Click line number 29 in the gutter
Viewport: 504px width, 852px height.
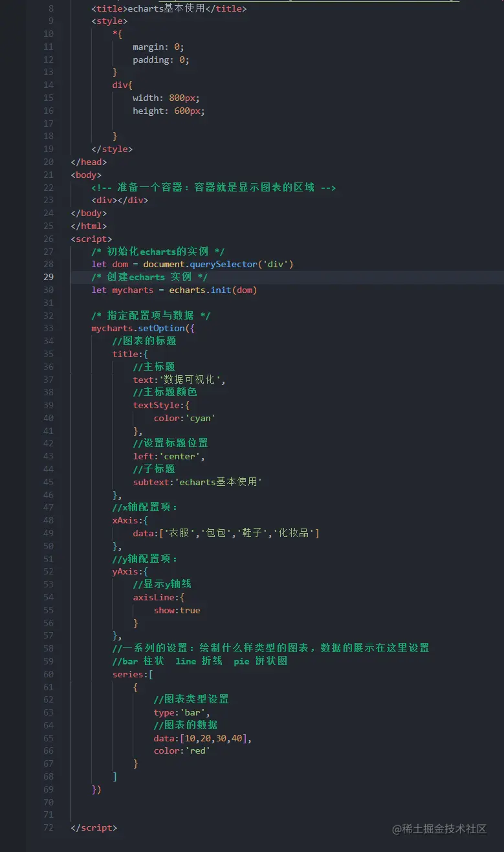49,277
